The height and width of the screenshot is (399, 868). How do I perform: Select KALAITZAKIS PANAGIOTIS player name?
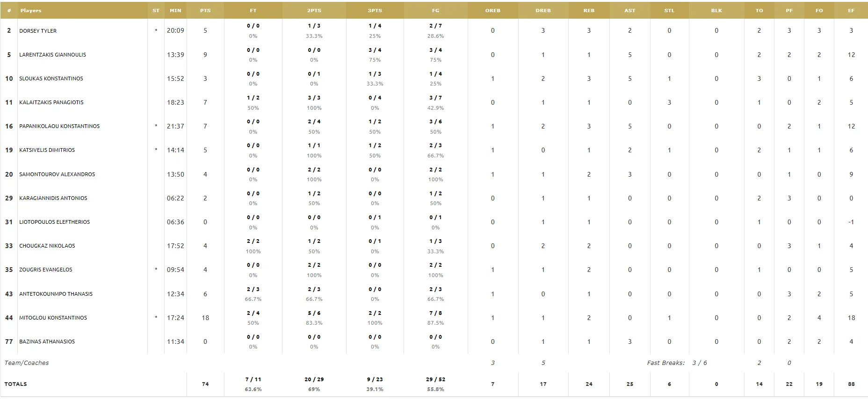[x=51, y=102]
